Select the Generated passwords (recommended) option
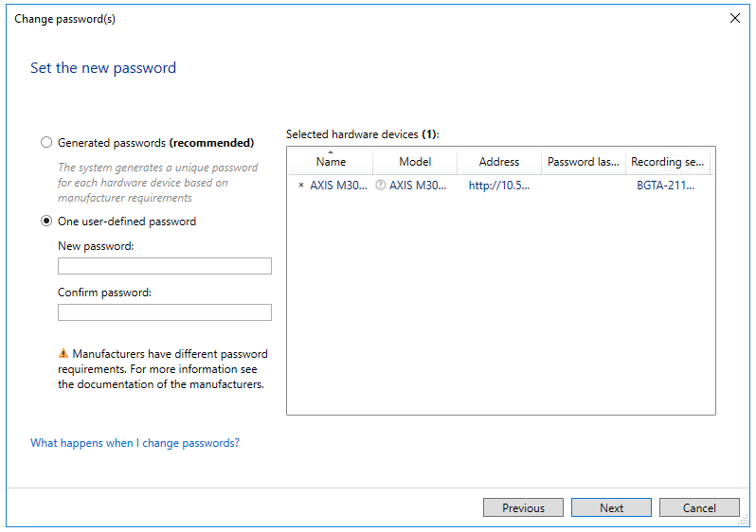The height and width of the screenshot is (532, 756). 46,143
